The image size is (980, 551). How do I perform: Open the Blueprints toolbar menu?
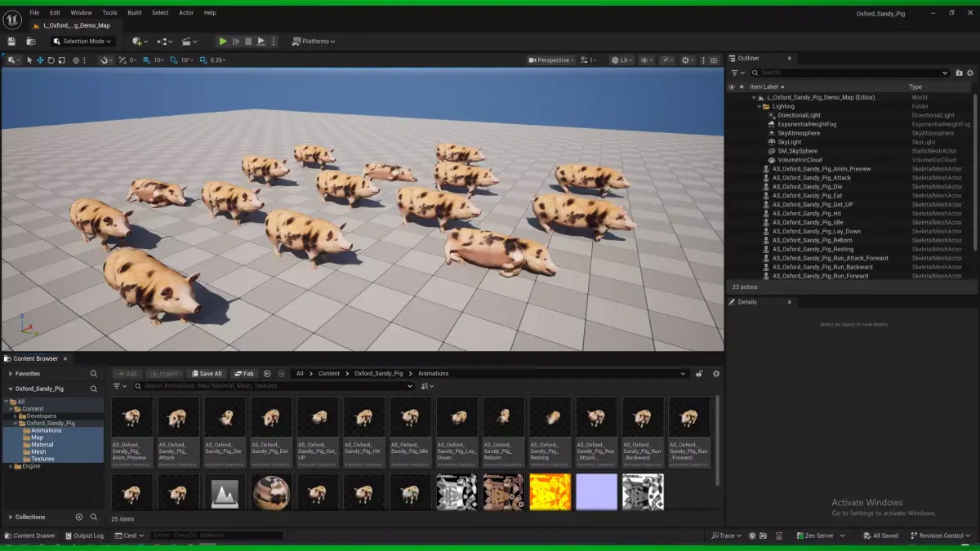click(165, 42)
